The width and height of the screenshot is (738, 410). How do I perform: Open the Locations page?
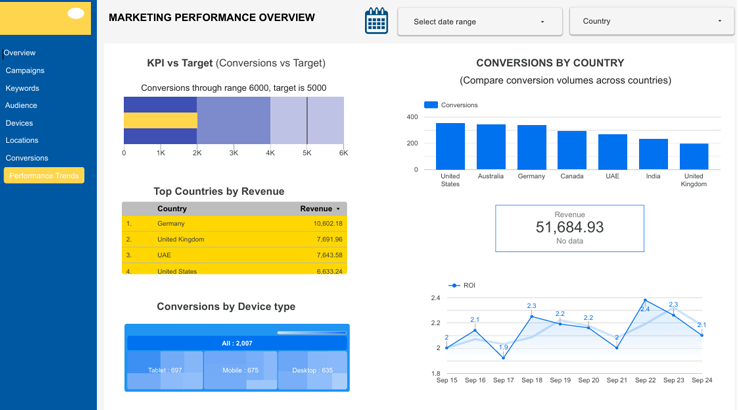tap(22, 141)
